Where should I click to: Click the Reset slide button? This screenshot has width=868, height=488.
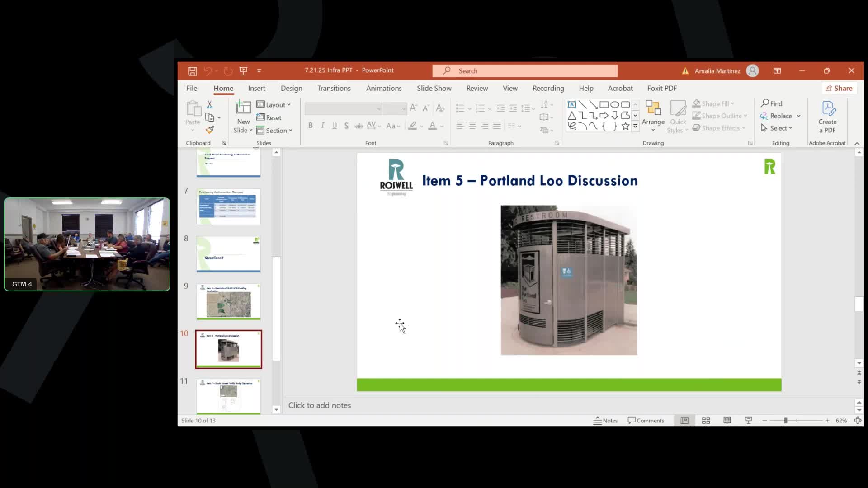click(x=269, y=117)
